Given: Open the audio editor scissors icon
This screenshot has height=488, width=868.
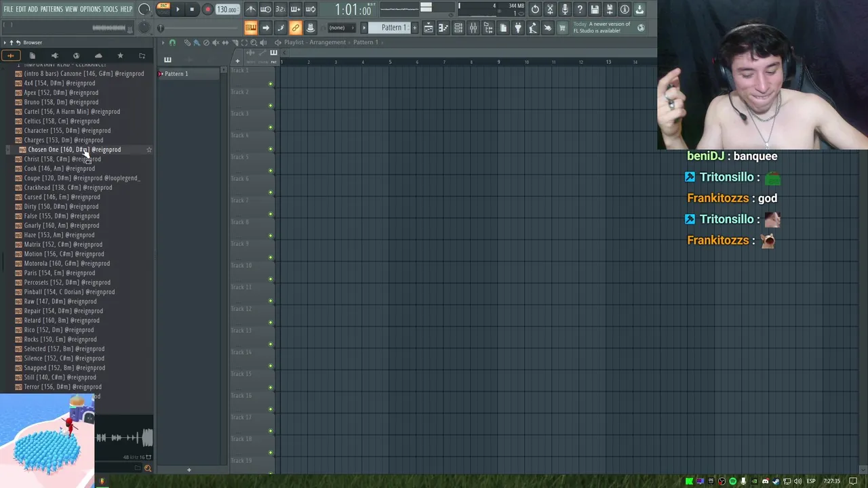Looking at the screenshot, I should tap(550, 9).
